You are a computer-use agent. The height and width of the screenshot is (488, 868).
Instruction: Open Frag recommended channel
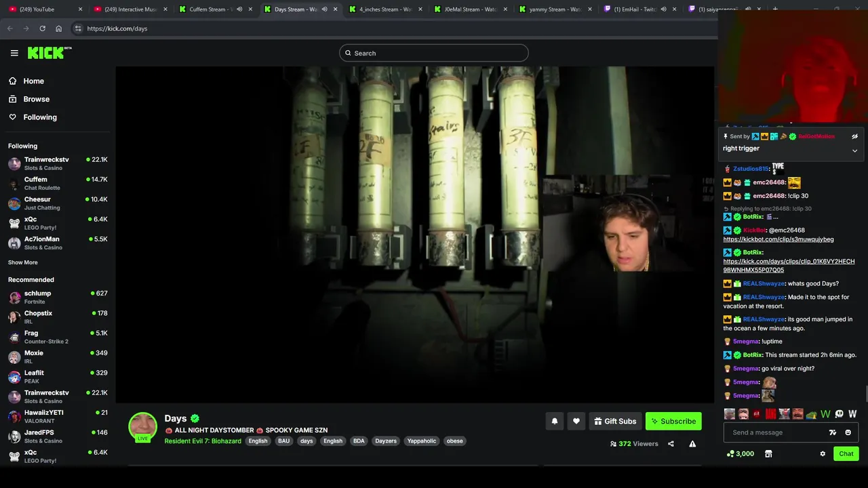click(58, 337)
